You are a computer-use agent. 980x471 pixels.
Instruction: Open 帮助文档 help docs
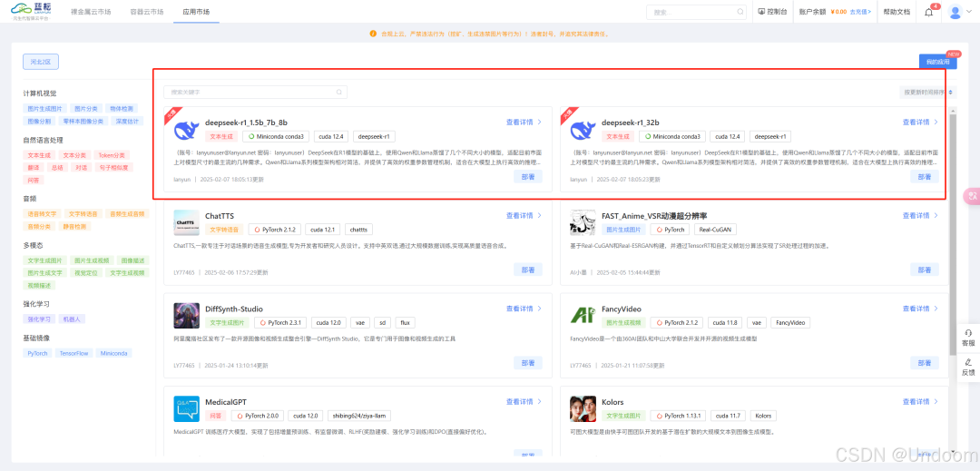897,12
